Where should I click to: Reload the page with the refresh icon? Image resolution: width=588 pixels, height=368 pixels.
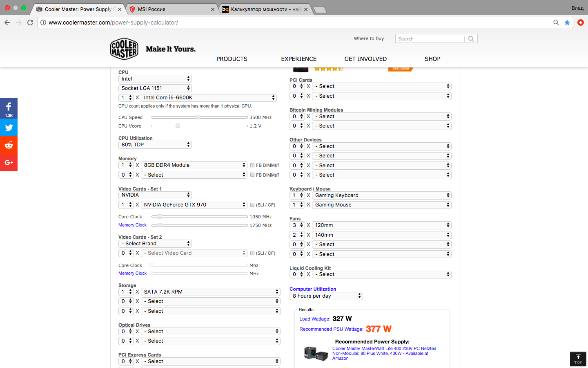(30, 22)
